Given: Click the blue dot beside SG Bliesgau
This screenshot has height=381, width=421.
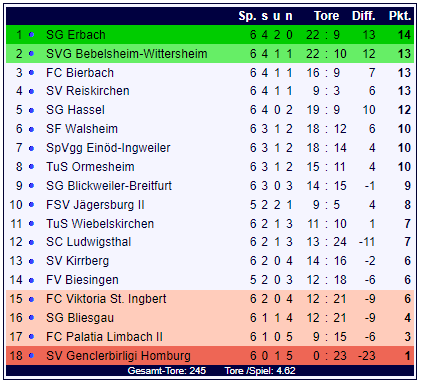Looking at the screenshot, I should tap(31, 318).
